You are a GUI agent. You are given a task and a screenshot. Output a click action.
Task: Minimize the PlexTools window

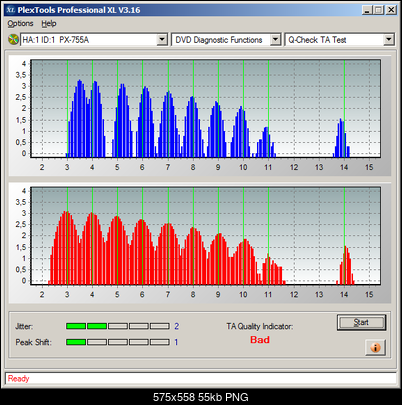coord(367,10)
